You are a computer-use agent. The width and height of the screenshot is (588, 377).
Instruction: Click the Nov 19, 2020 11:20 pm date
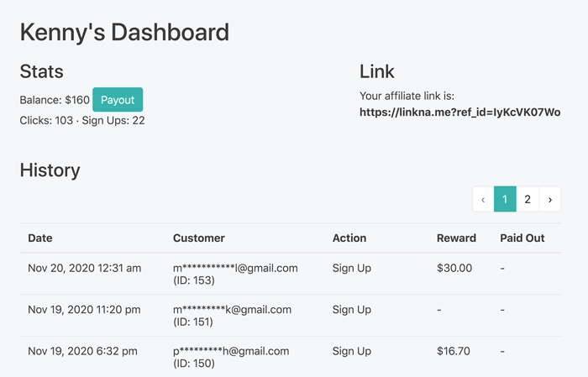84,310
